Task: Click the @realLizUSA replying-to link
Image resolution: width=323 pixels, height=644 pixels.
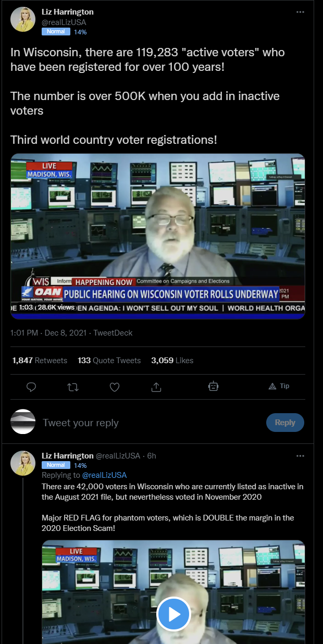Action: 104,475
